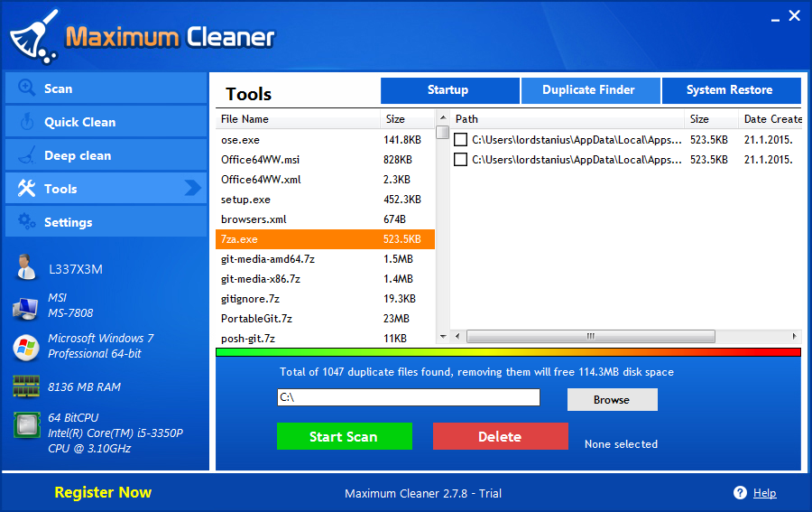Screen dimensions: 812x512
Task: Select git-media-x86.7z in the file list
Action: [325, 278]
